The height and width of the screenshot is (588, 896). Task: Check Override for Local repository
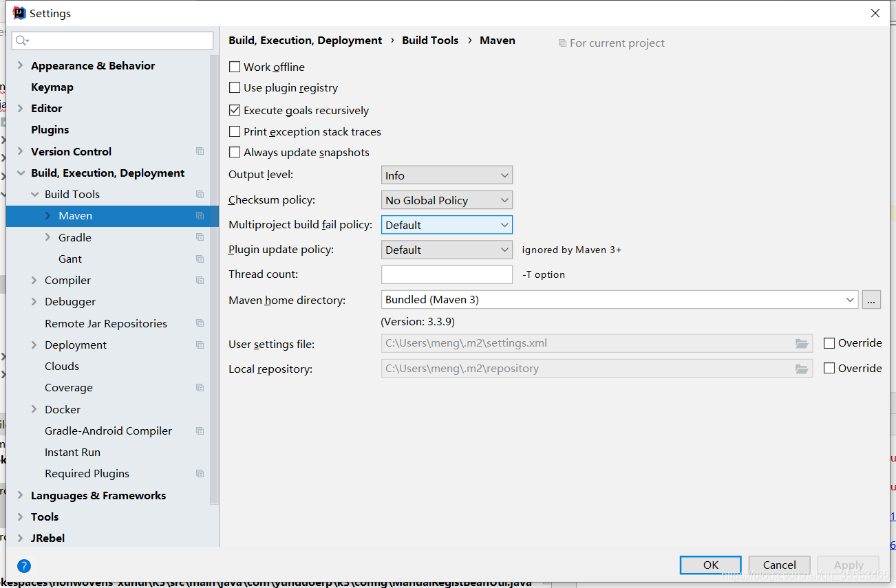point(829,368)
